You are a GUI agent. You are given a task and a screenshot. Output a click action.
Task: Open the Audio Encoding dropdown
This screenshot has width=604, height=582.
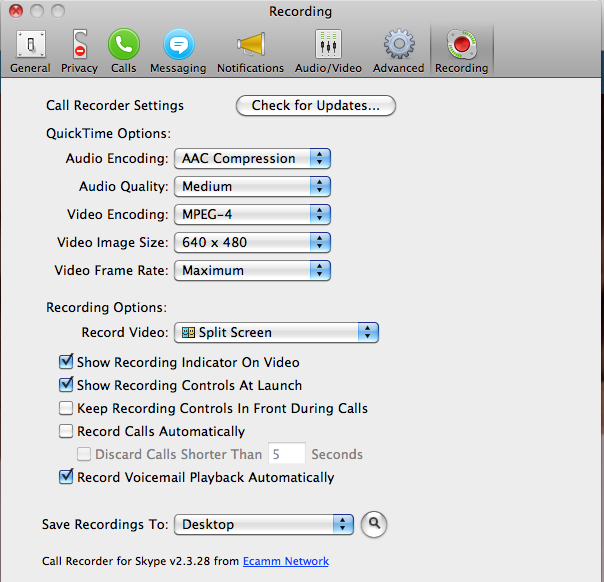tap(252, 158)
